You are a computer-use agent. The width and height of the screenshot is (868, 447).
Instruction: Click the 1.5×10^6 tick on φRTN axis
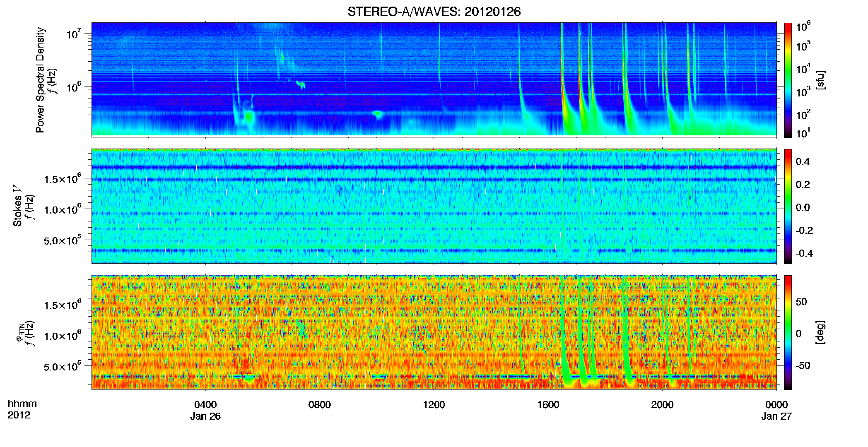coord(63,305)
